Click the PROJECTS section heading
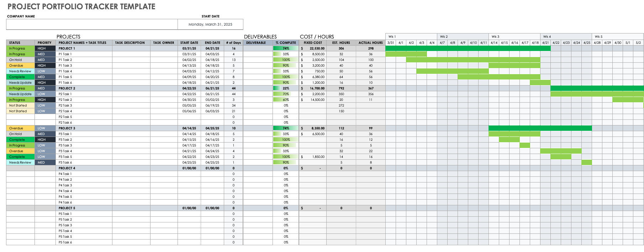Screen dimensions: 644x252 68,37
